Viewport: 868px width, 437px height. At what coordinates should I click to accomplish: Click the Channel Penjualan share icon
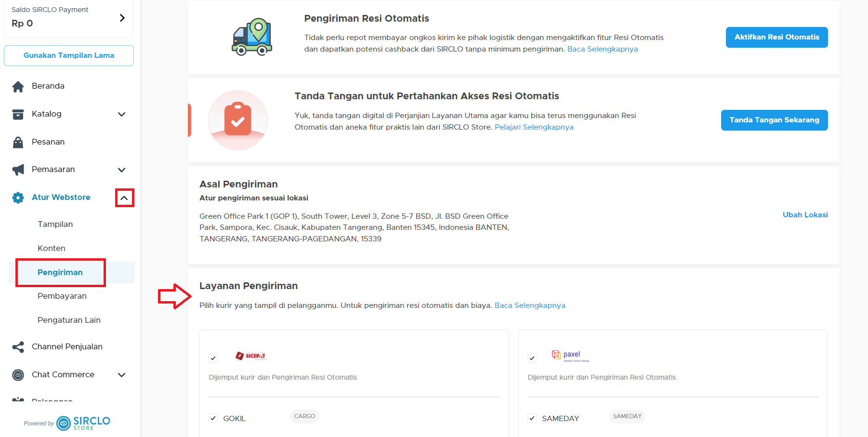tap(18, 347)
